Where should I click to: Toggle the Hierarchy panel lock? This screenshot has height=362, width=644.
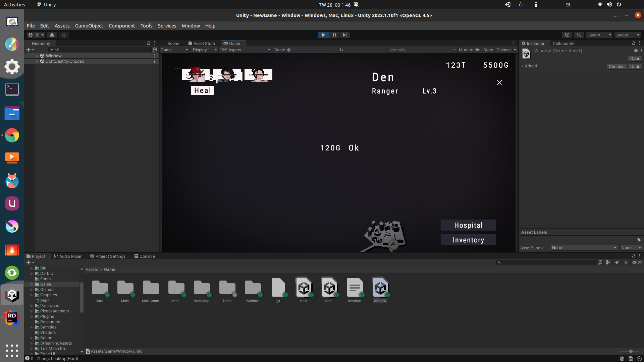(x=149, y=43)
